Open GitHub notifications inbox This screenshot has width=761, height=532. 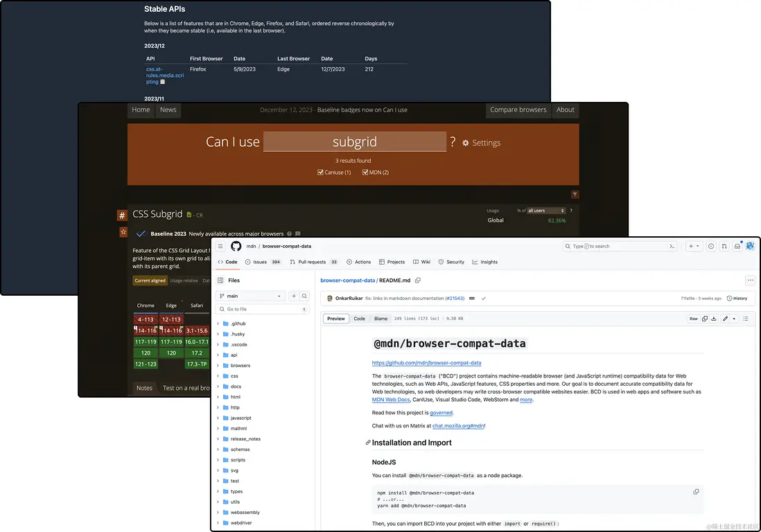click(x=737, y=247)
